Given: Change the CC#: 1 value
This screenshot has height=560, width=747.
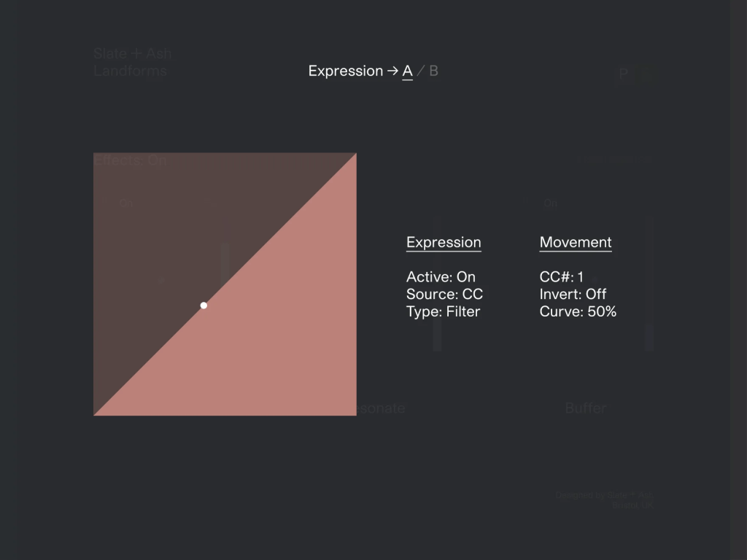Looking at the screenshot, I should [561, 277].
